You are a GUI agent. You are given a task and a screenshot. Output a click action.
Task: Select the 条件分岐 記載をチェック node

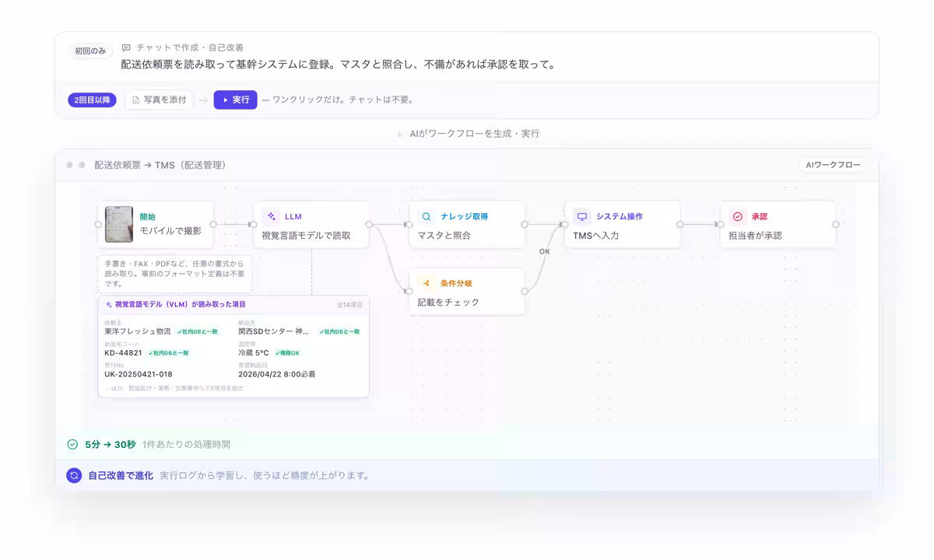(x=467, y=291)
